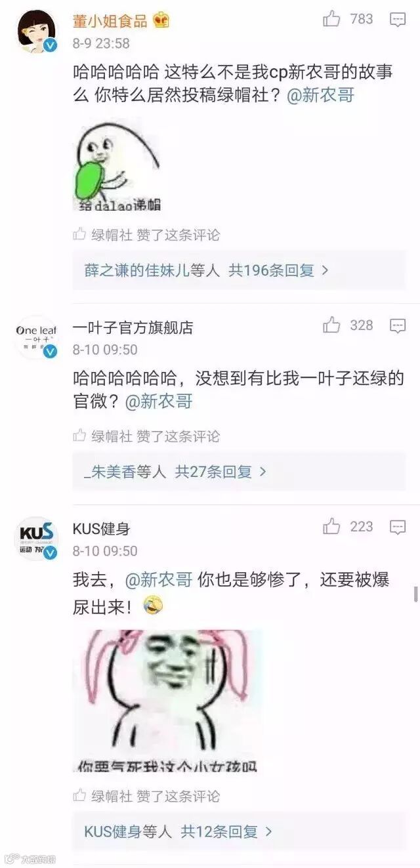The image size is (420, 868).
Task: Open the 薛之谦的佳妹儿 replier name
Action: [136, 270]
